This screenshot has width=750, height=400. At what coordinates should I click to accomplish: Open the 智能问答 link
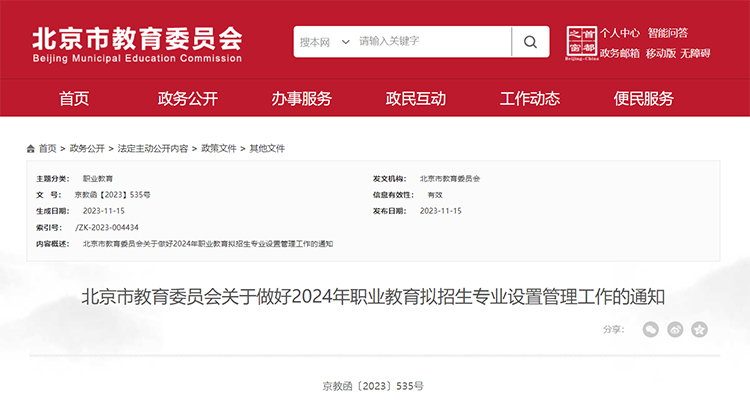click(668, 33)
